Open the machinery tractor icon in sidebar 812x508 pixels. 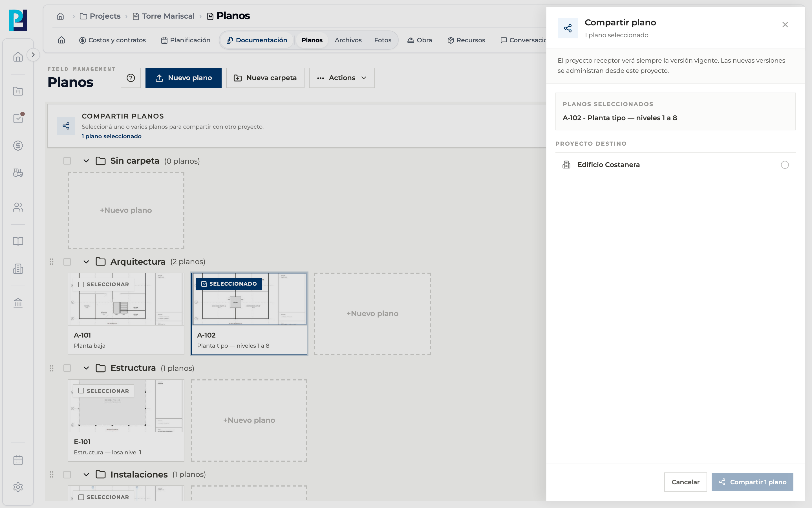tap(18, 173)
